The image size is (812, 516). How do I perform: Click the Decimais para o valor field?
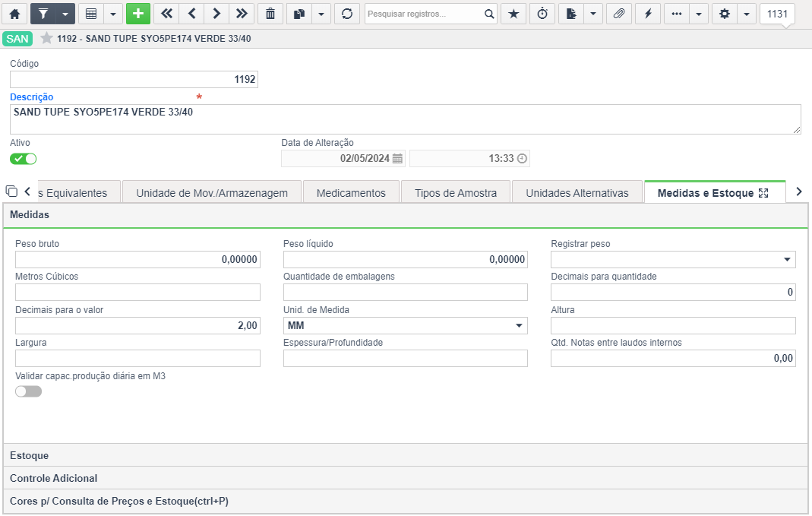137,325
